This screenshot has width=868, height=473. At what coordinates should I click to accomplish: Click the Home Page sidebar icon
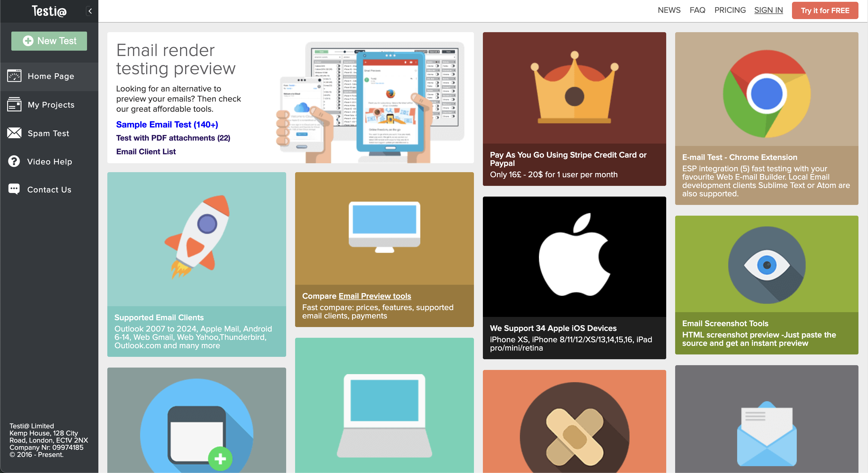15,76
